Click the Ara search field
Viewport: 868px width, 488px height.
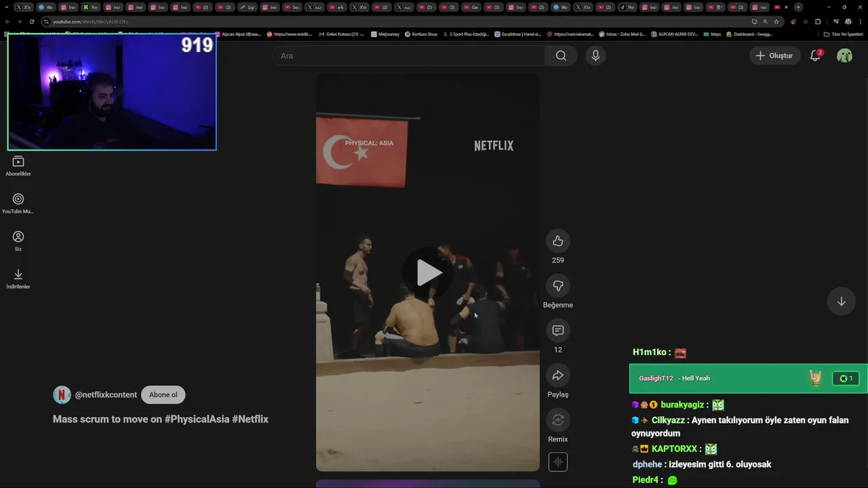(409, 56)
